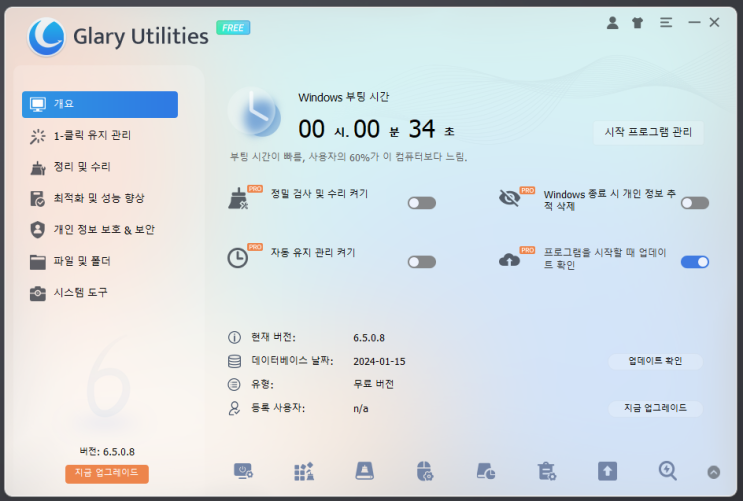Click broom icon beside 정밀 검사 및 수리

click(x=237, y=199)
